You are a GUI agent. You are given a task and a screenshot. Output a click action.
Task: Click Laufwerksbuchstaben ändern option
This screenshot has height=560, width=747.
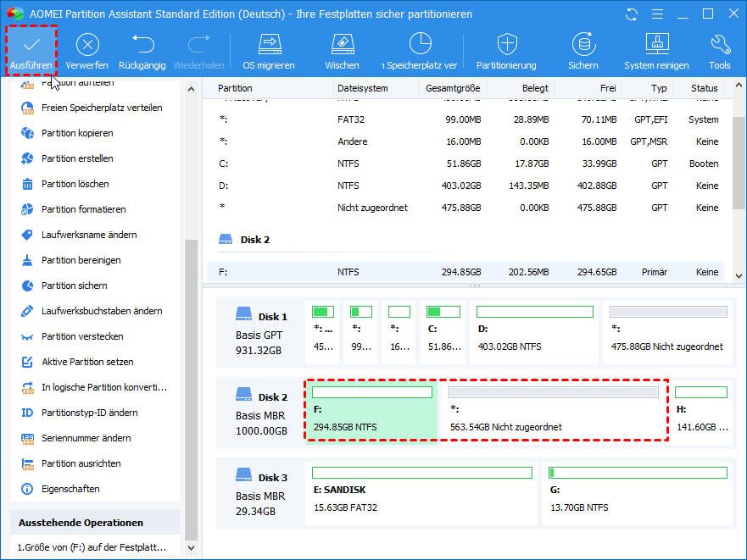101,311
